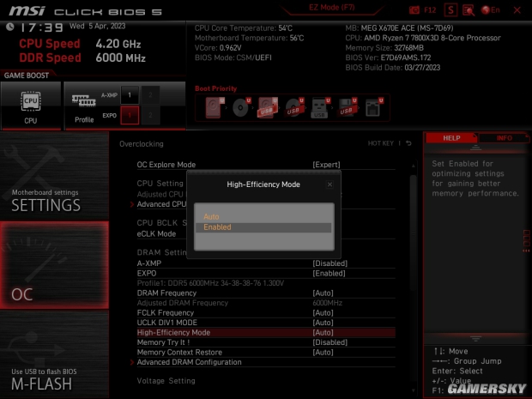
Task: Click the date Wed 5 Apr, 2023
Action: point(97,26)
